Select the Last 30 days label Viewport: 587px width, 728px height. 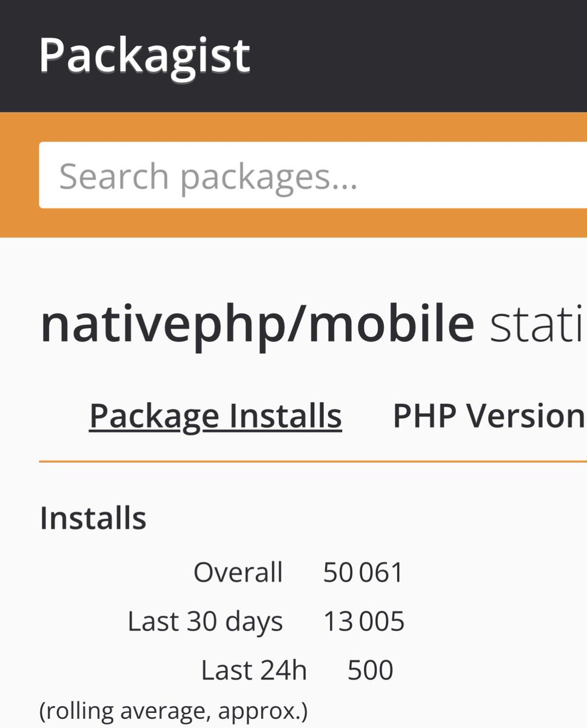[205, 621]
